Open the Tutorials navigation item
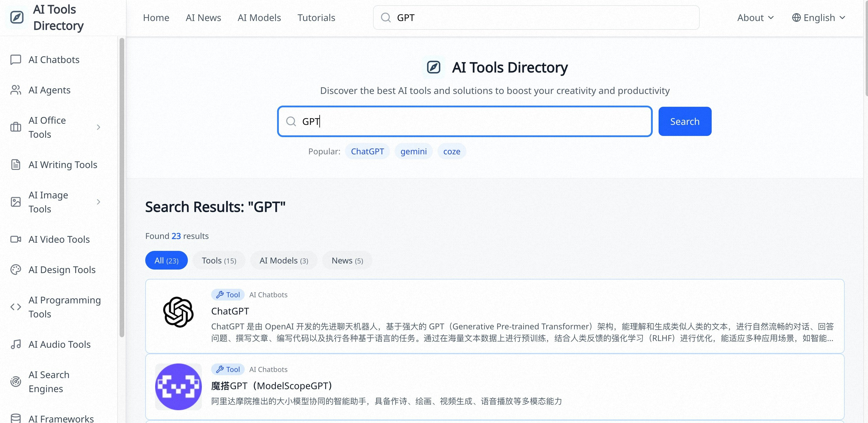The width and height of the screenshot is (868, 423). click(316, 18)
